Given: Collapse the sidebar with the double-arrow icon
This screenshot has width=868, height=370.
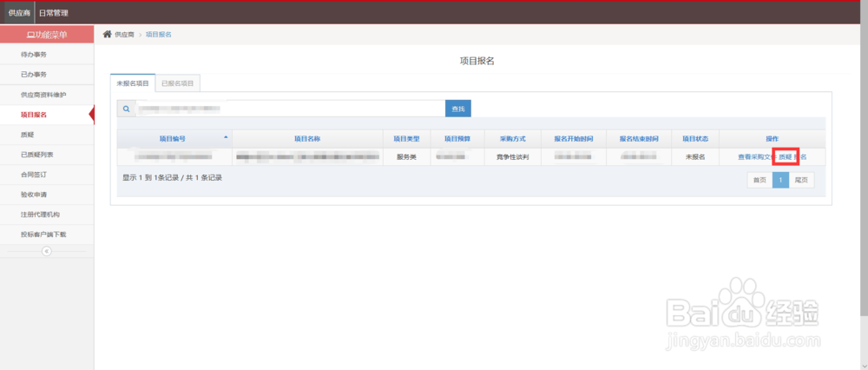Looking at the screenshot, I should 47,252.
